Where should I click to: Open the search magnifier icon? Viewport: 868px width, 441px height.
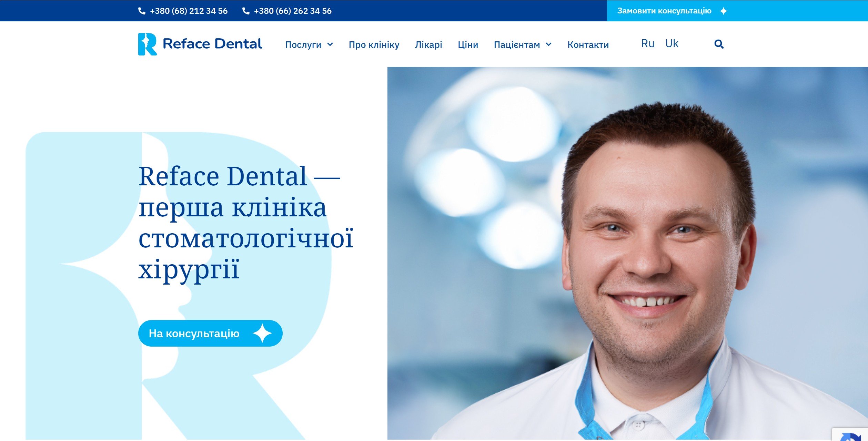click(x=719, y=44)
